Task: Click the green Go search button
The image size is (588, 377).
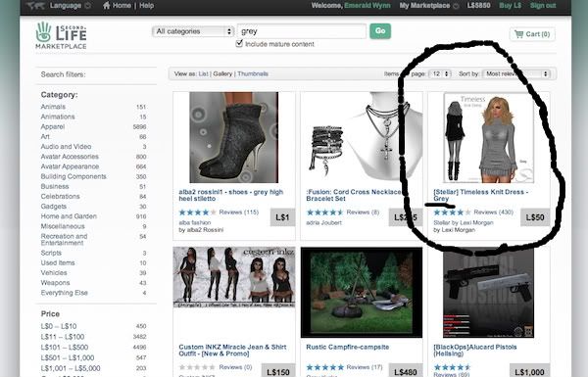Action: (x=380, y=31)
